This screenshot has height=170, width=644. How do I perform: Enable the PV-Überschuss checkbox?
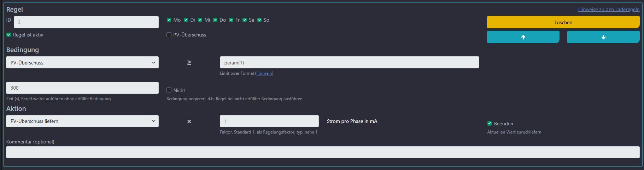tap(169, 35)
